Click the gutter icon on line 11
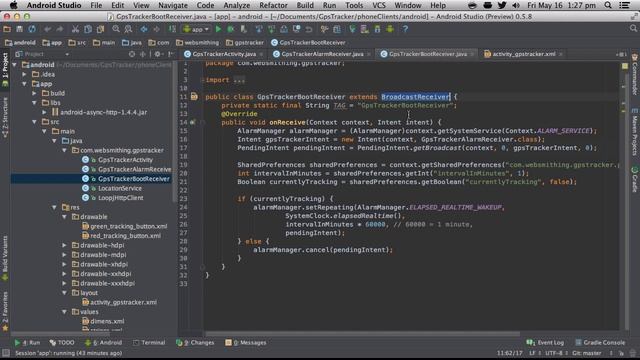Image resolution: width=640 pixels, height=360 pixels. (x=194, y=97)
